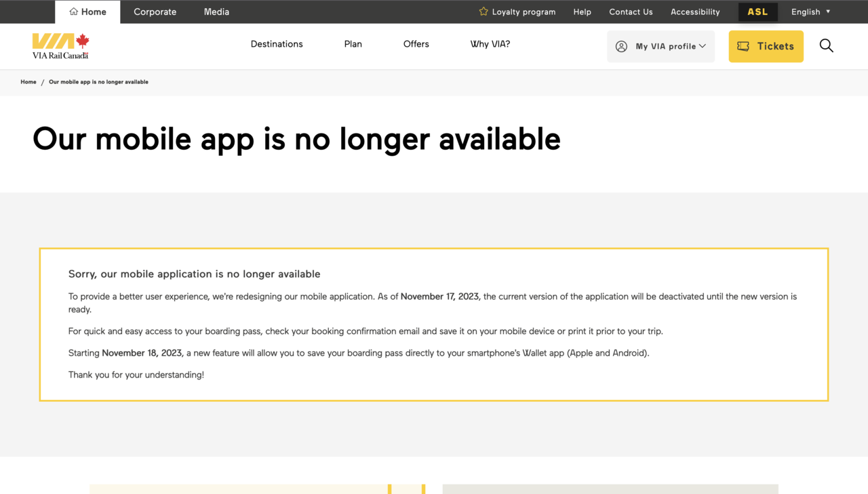Click 'Thank you for your understanding!' text
868x494 pixels.
[136, 375]
